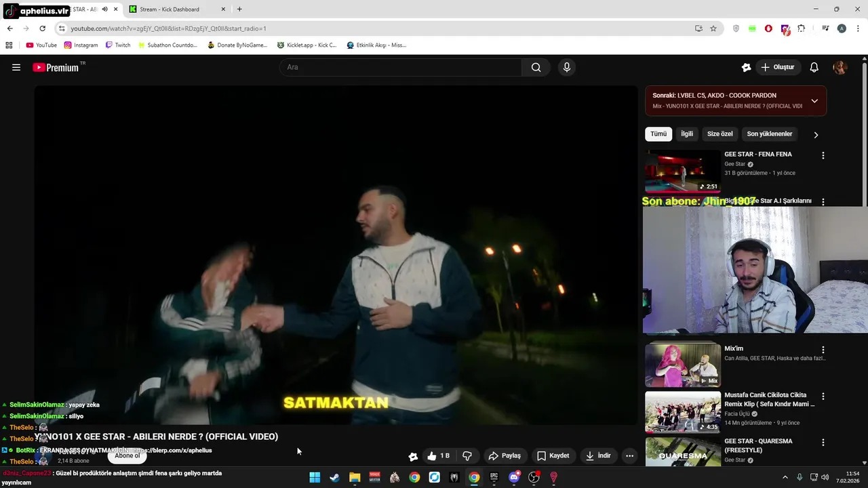Click the browser address bar URL
Screen dimensions: 868x488
click(168, 28)
